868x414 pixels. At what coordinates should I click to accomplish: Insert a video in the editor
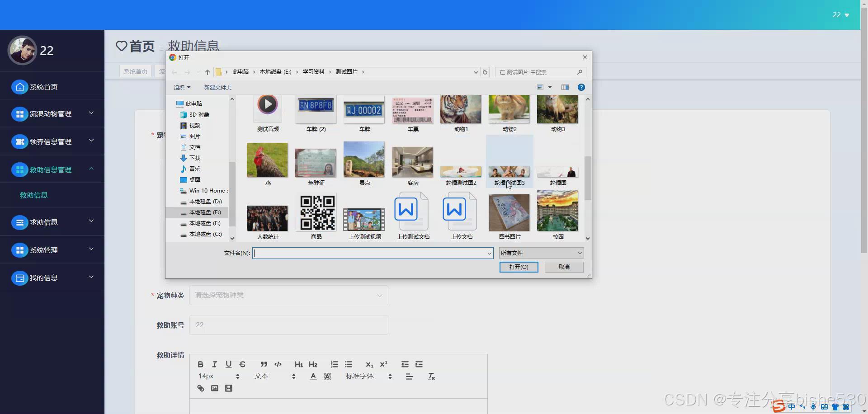(x=229, y=388)
